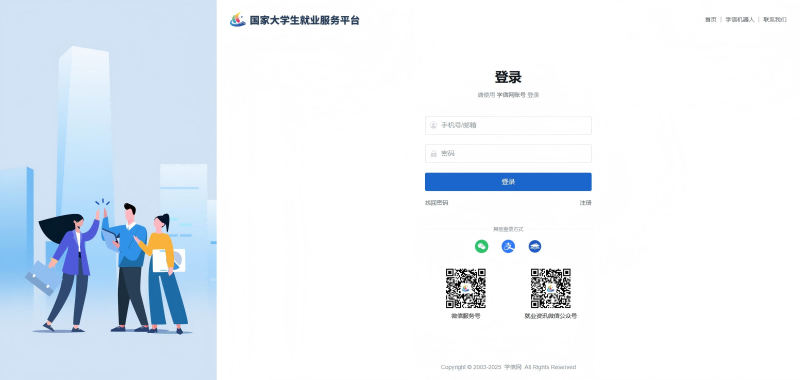Click the lock icon in the password field
This screenshot has width=800, height=380.
pyautogui.click(x=433, y=154)
